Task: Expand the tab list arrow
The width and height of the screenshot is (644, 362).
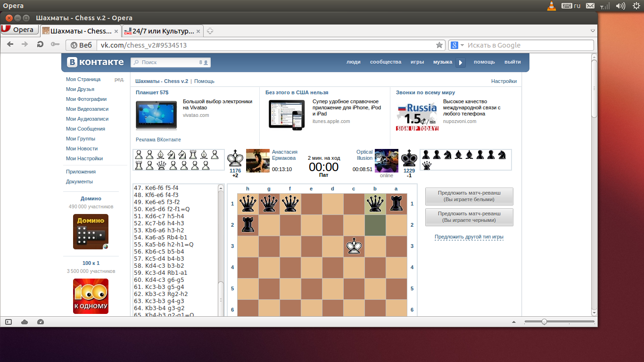Action: point(593,31)
